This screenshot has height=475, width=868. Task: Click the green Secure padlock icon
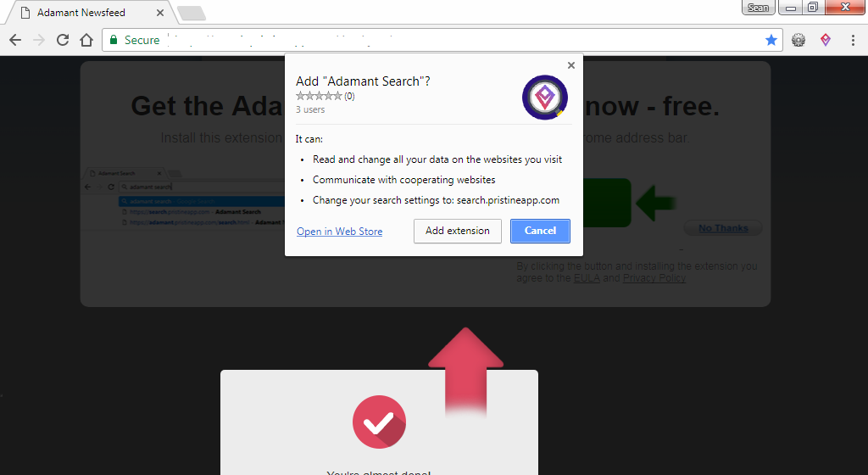click(x=114, y=40)
